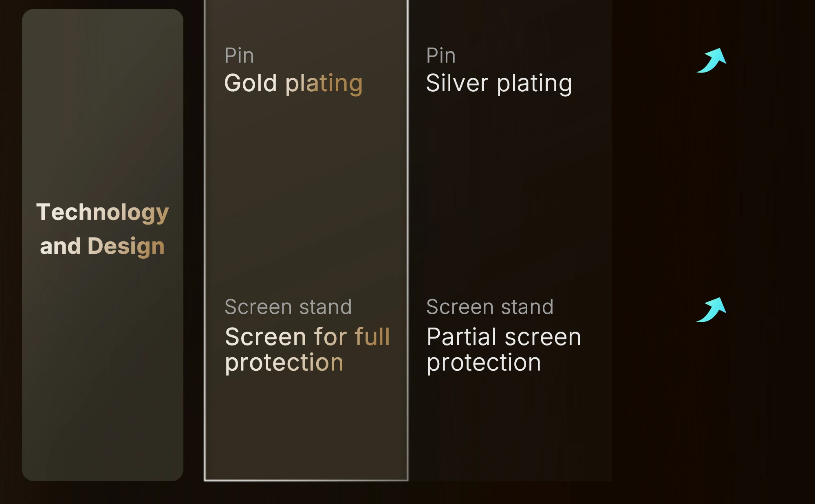Click the Silver plating feature text
This screenshot has height=504, width=815.
[499, 84]
